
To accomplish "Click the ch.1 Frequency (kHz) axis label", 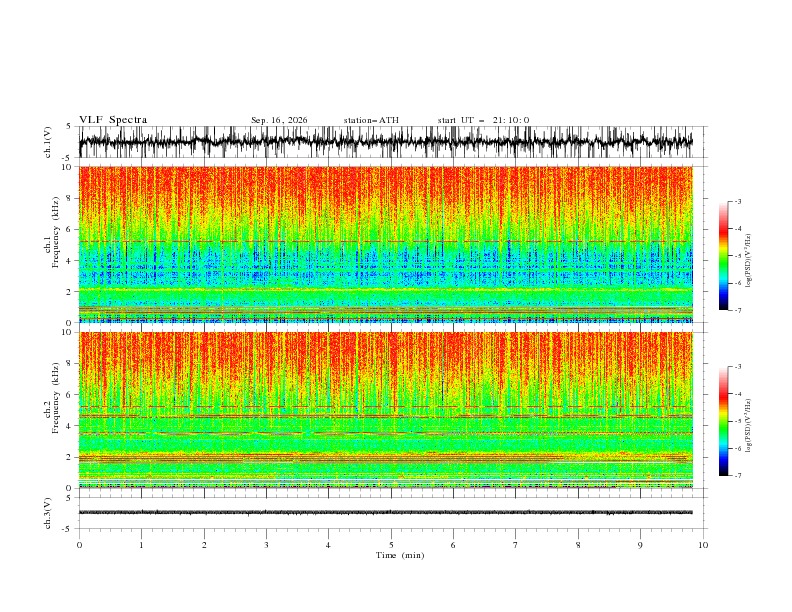I will 51,244.
